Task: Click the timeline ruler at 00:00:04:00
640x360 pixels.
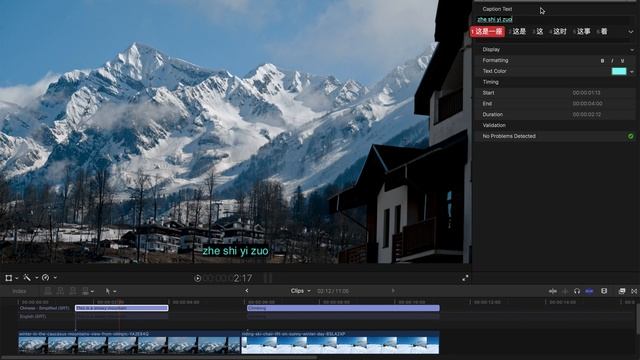Action: click(x=186, y=302)
